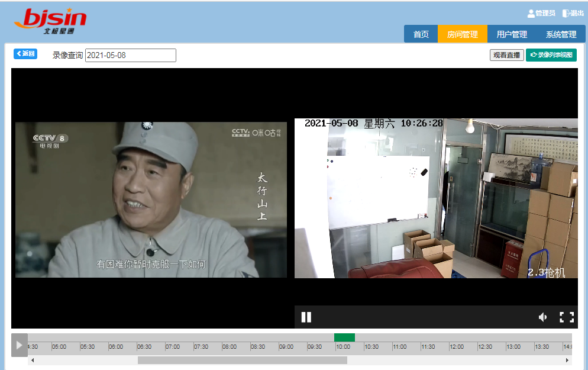The width and height of the screenshot is (588, 370).
Task: Enter fullscreen for camera video
Action: (x=567, y=317)
